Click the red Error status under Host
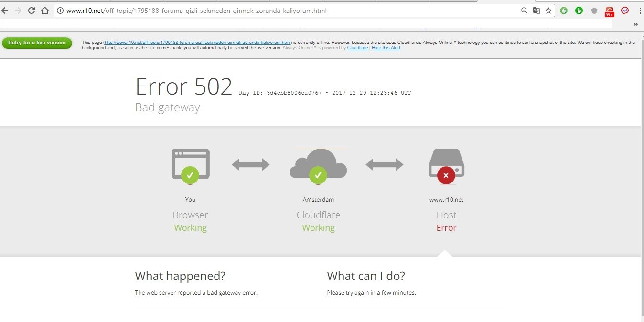The height and width of the screenshot is (322, 644). [446, 228]
